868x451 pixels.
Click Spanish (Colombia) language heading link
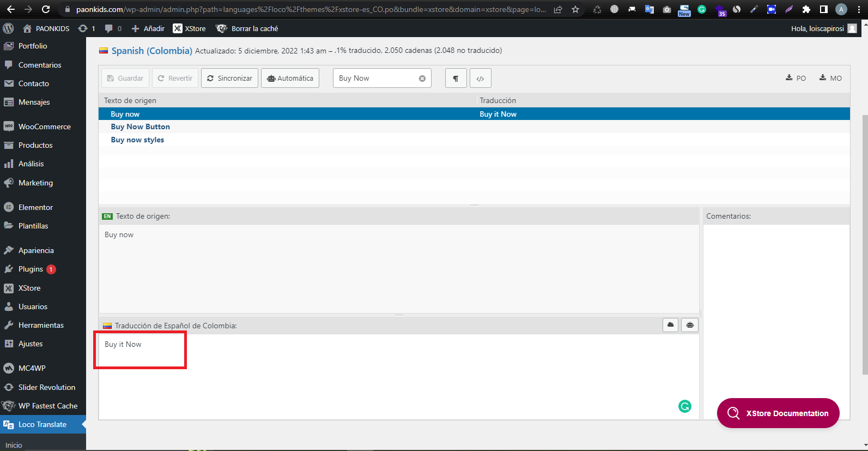[151, 51]
